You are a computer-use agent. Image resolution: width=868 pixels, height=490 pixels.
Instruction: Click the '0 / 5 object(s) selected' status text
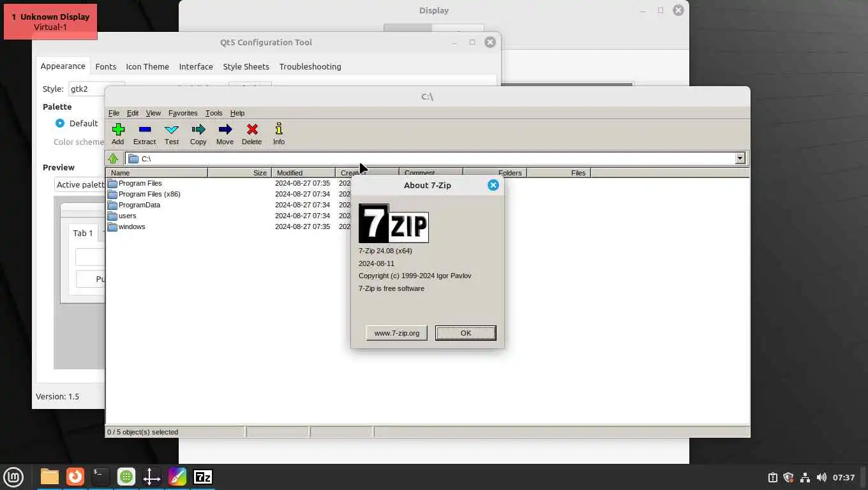pos(143,432)
